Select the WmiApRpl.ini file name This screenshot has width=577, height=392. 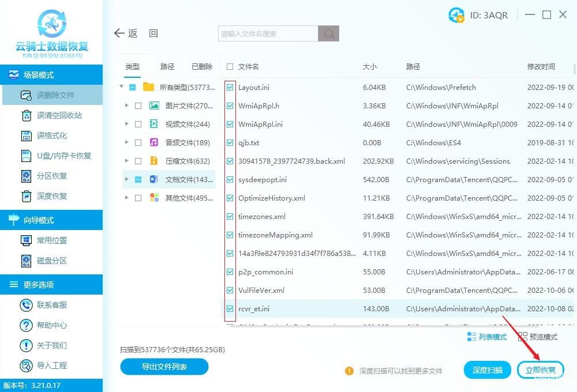pos(261,124)
